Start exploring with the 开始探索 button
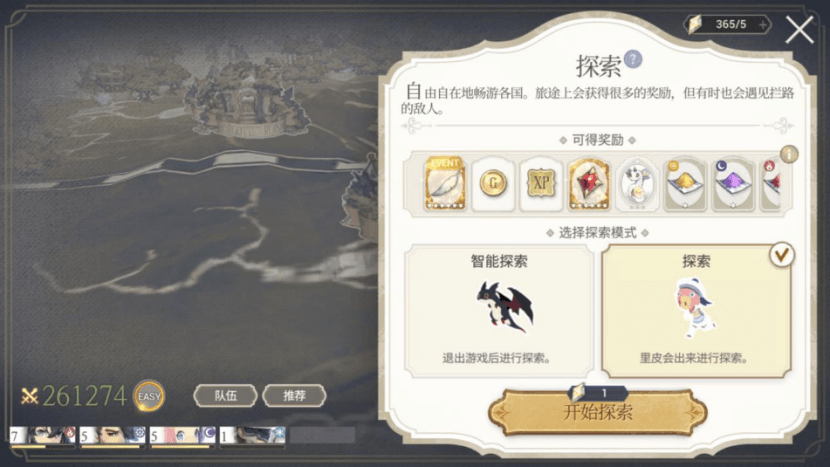The width and height of the screenshot is (830, 467). [598, 411]
